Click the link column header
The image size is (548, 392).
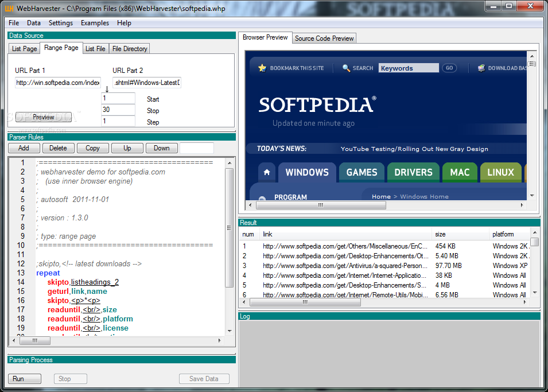346,234
